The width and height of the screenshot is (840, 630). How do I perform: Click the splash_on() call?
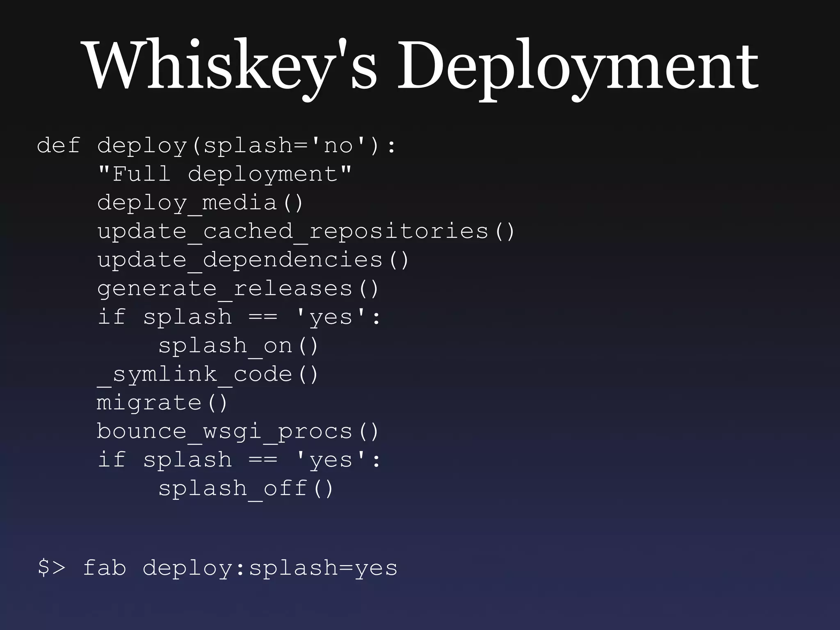(x=238, y=345)
